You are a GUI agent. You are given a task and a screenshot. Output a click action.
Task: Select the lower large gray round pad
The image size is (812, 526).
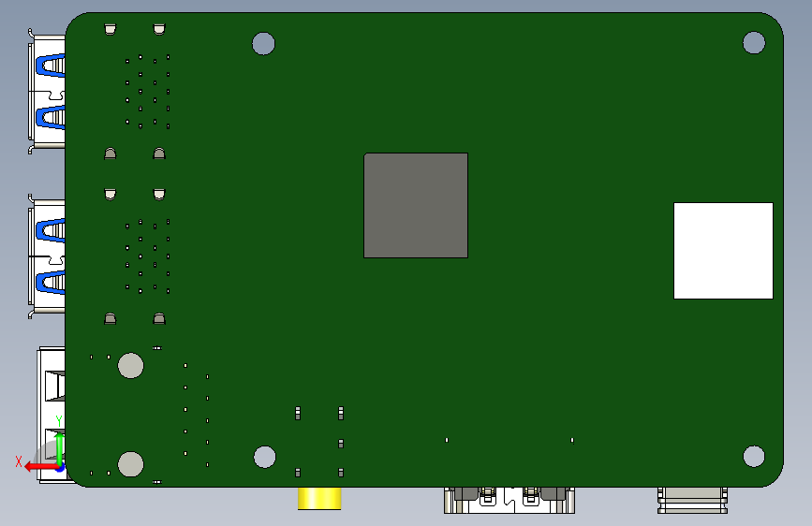pos(130,464)
